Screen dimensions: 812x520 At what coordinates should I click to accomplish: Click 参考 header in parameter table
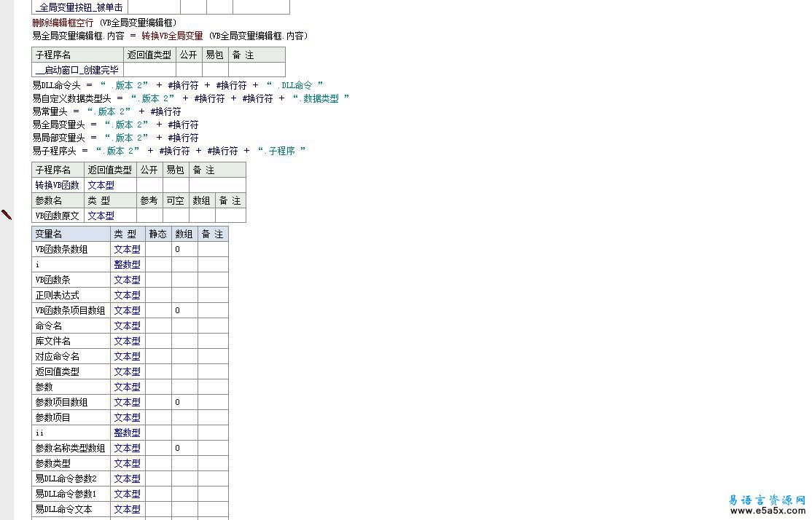tap(149, 201)
